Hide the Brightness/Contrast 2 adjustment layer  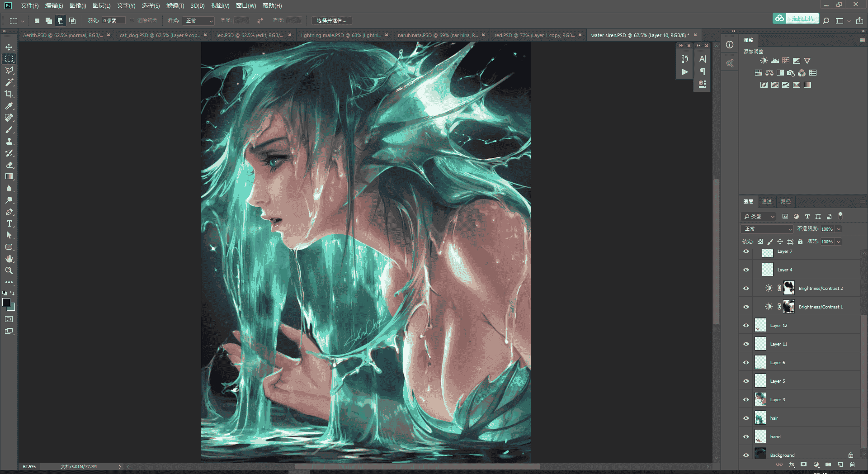(746, 288)
